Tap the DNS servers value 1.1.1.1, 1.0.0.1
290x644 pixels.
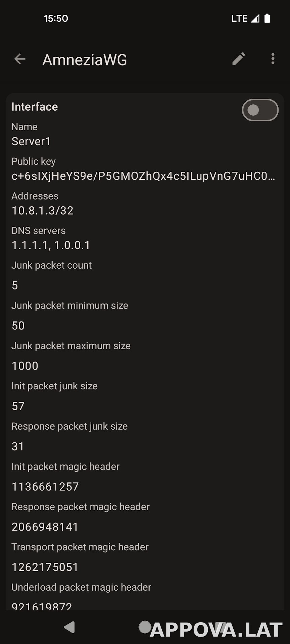51,245
